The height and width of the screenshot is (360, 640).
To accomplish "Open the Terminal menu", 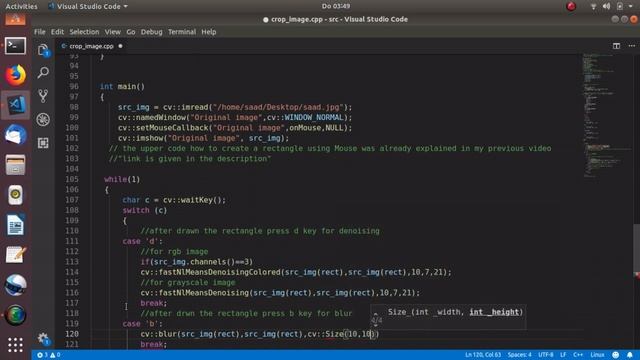I will [182, 32].
